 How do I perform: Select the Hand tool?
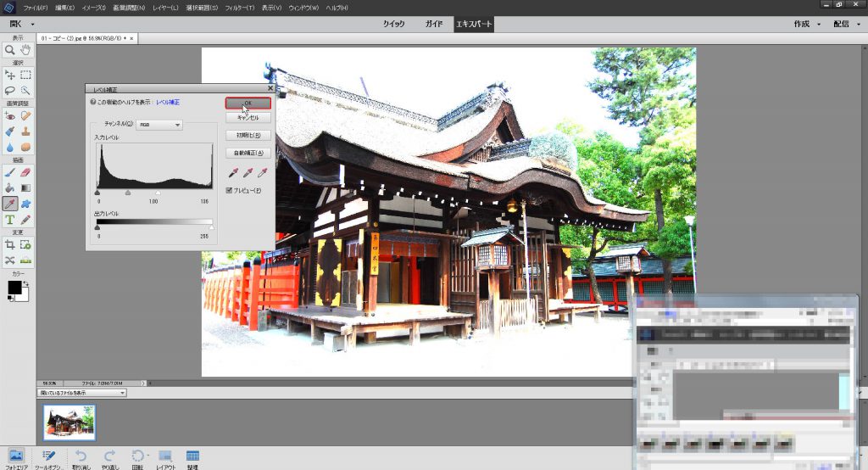tap(25, 50)
